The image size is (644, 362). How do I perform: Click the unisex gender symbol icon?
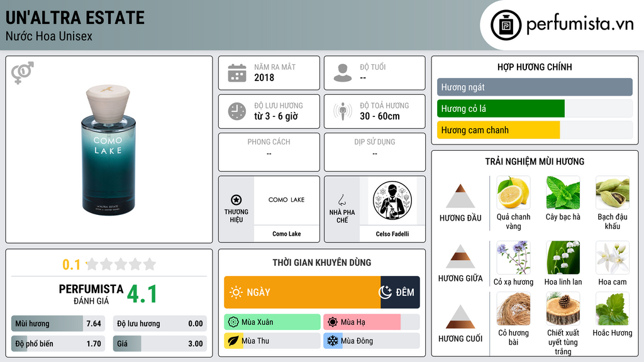click(23, 73)
